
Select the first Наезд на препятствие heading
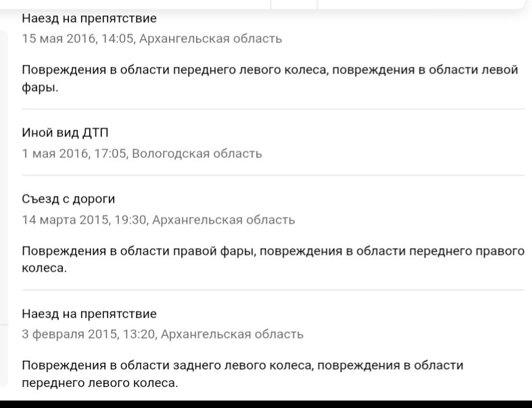[x=89, y=18]
